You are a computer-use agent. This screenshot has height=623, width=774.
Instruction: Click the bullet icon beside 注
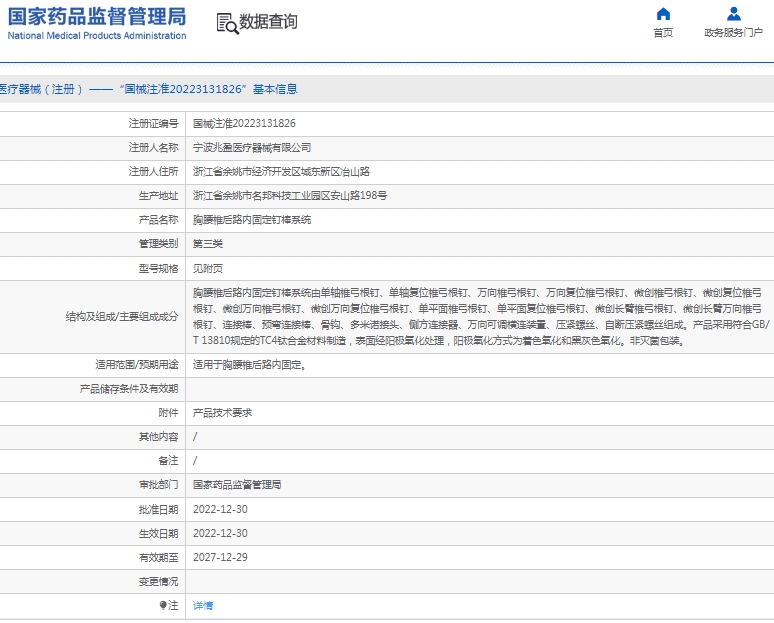[x=163, y=605]
